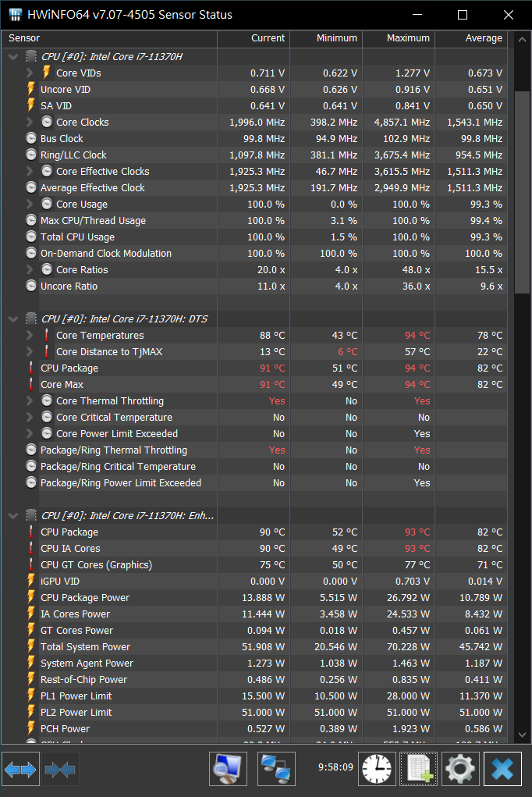532x797 pixels.
Task: Collapse the first CPU Intel Core i7-11370H group
Action: point(13,57)
